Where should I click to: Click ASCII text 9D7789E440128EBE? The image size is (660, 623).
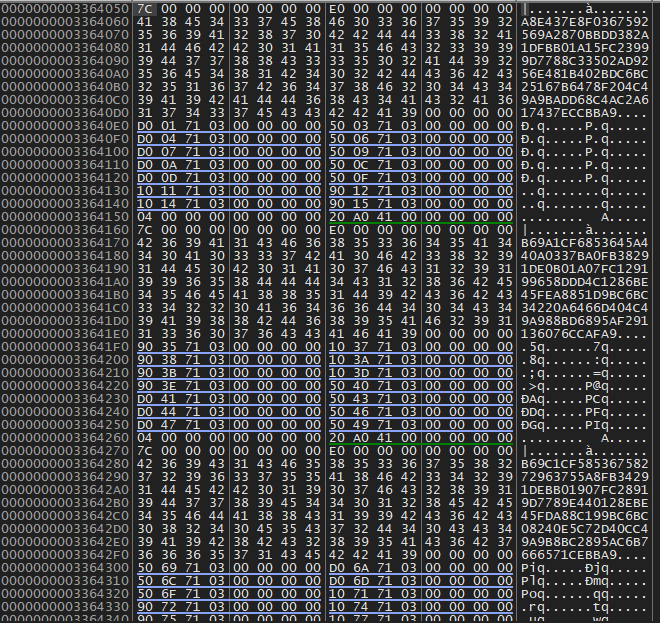click(x=585, y=503)
